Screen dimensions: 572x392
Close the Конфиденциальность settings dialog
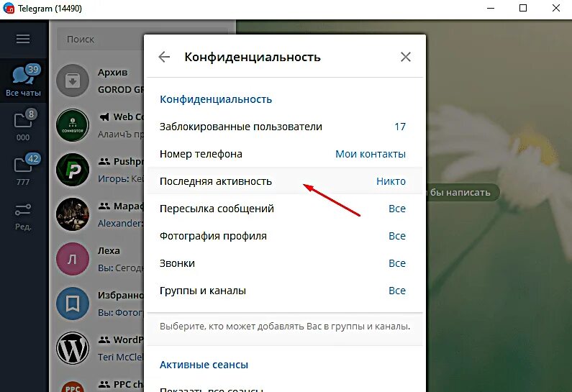tap(406, 57)
